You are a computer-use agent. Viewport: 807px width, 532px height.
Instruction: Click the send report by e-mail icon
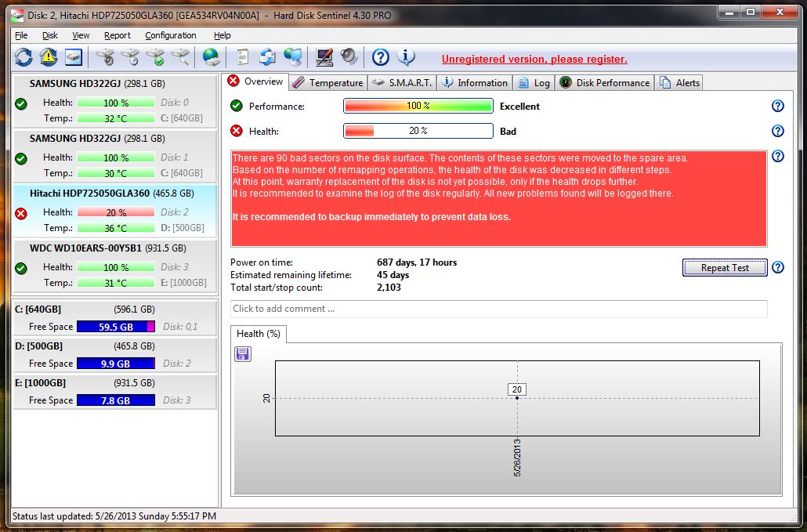click(267, 57)
